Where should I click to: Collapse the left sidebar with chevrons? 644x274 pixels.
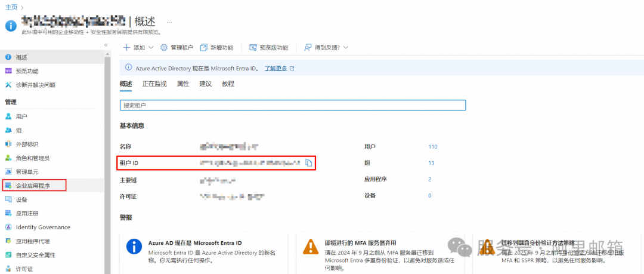coord(106,45)
